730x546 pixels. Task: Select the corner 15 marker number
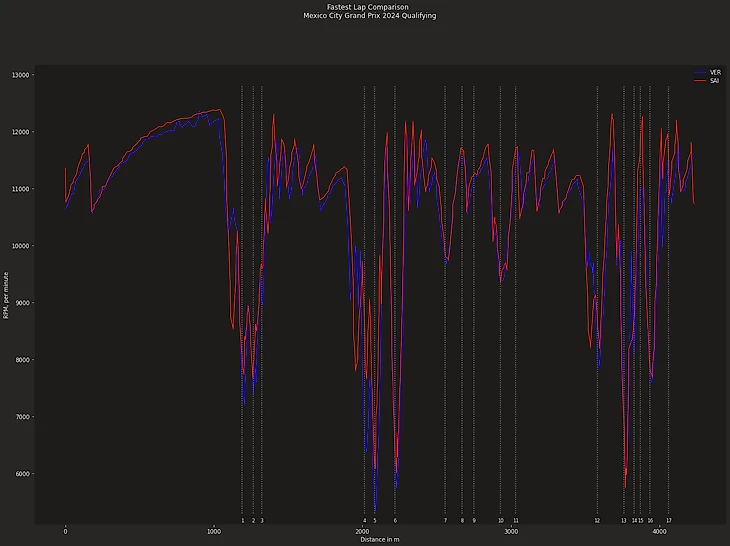click(641, 521)
